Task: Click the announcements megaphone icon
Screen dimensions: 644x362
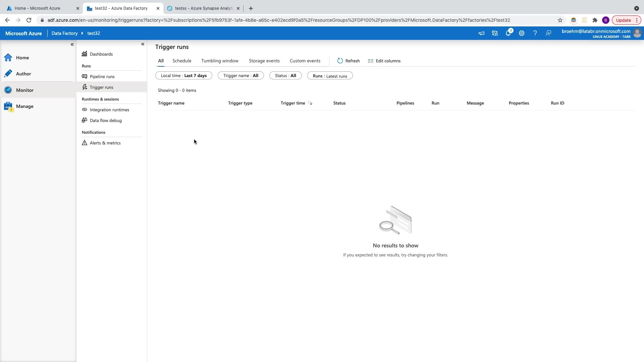Action: (x=481, y=33)
